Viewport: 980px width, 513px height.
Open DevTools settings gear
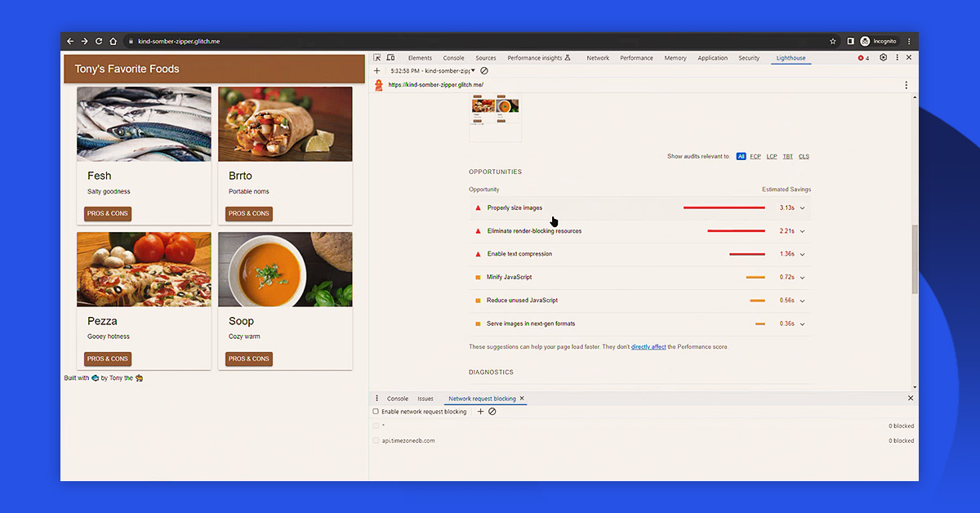click(x=883, y=58)
